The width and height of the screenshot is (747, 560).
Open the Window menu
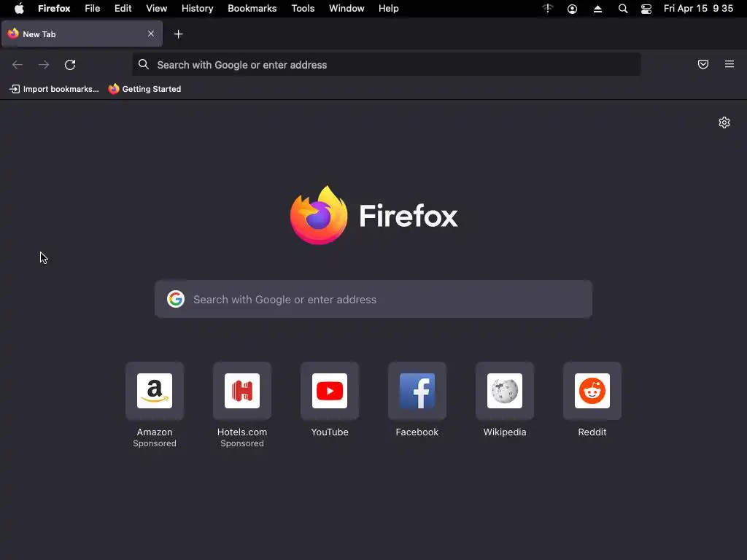[347, 9]
